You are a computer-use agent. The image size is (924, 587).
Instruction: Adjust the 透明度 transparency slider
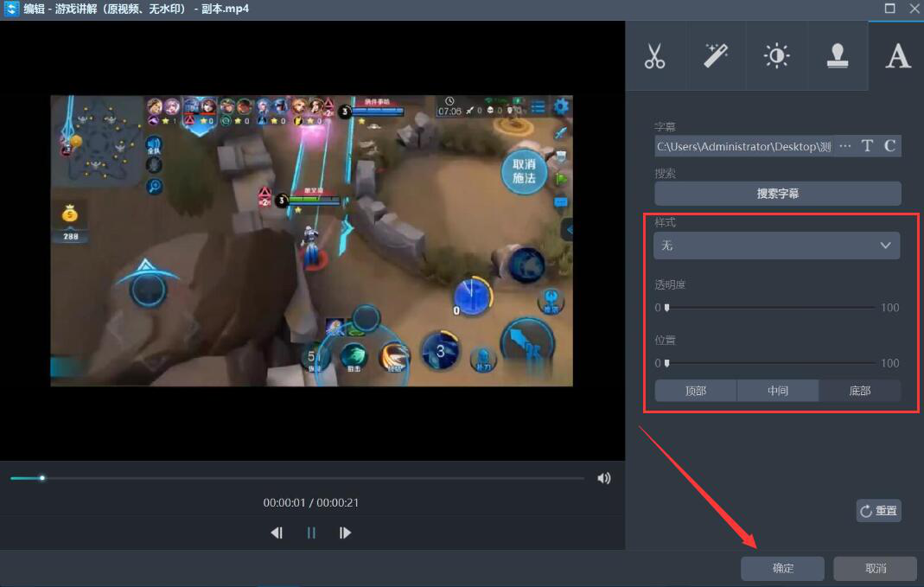[771, 308]
